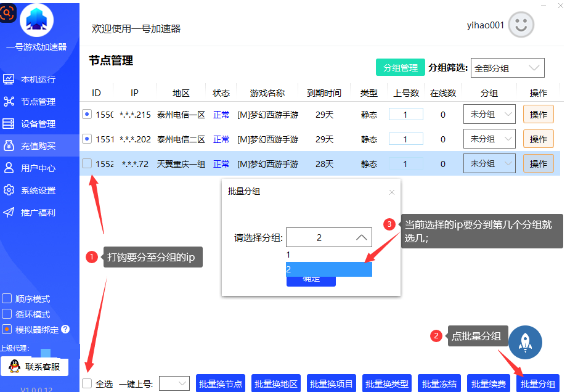Check the box for node 1552

click(87, 164)
